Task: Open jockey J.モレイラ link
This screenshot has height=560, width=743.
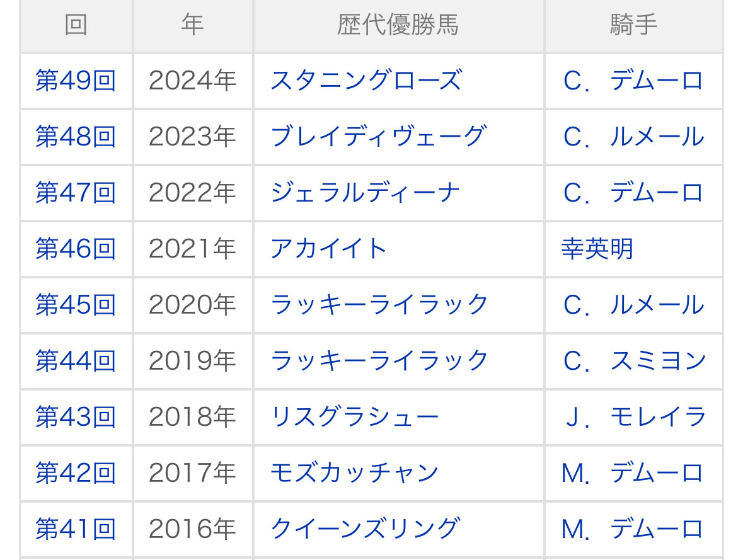Action: tap(633, 417)
